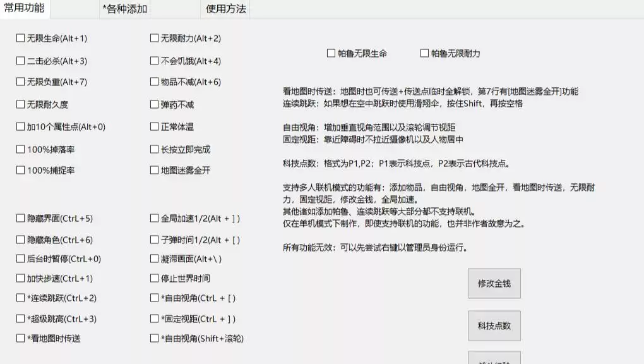Viewport: 644px width, 364px height.
Task: Check 无限负重 (Alt+7) box
Action: pos(21,82)
